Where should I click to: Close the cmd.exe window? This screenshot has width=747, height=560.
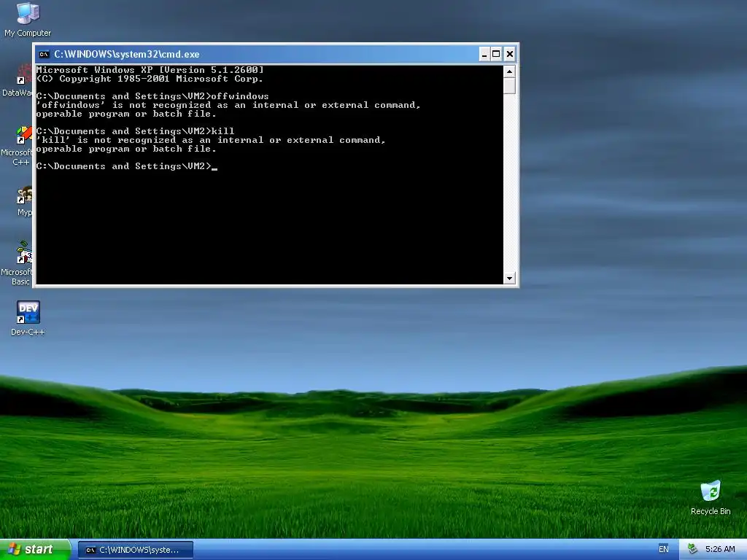[510, 54]
